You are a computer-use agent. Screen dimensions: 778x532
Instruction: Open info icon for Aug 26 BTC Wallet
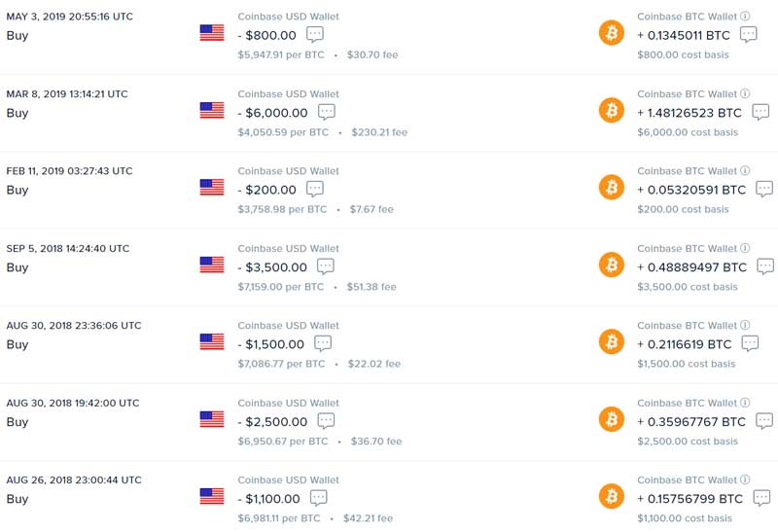[745, 479]
